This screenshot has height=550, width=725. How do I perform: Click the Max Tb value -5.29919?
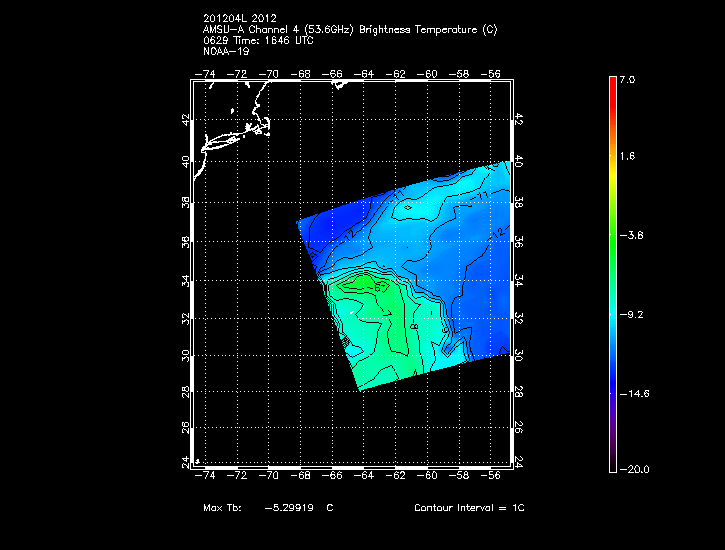click(286, 508)
